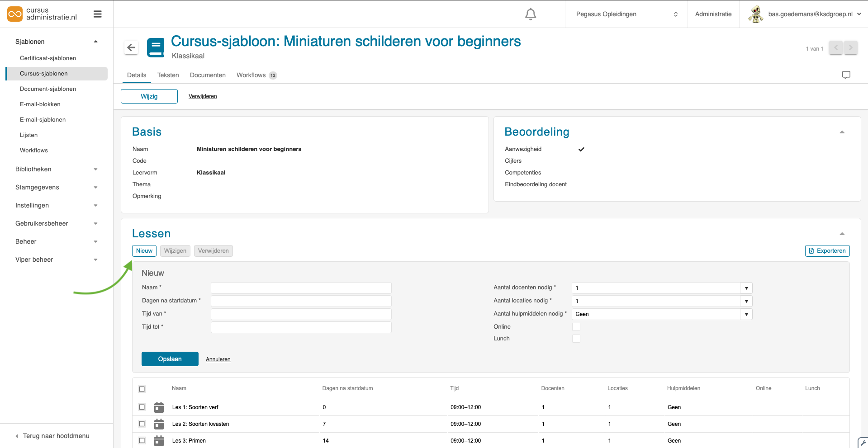The width and height of the screenshot is (868, 448).
Task: Enable the Online checkbox
Action: tap(576, 326)
